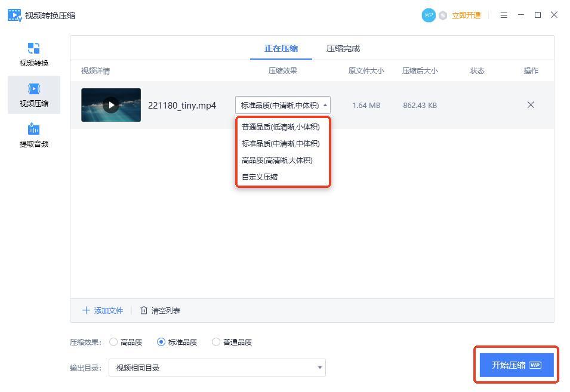This screenshot has width=570, height=392.
Task: Select the 标准品质 radio button
Action: pyautogui.click(x=161, y=342)
